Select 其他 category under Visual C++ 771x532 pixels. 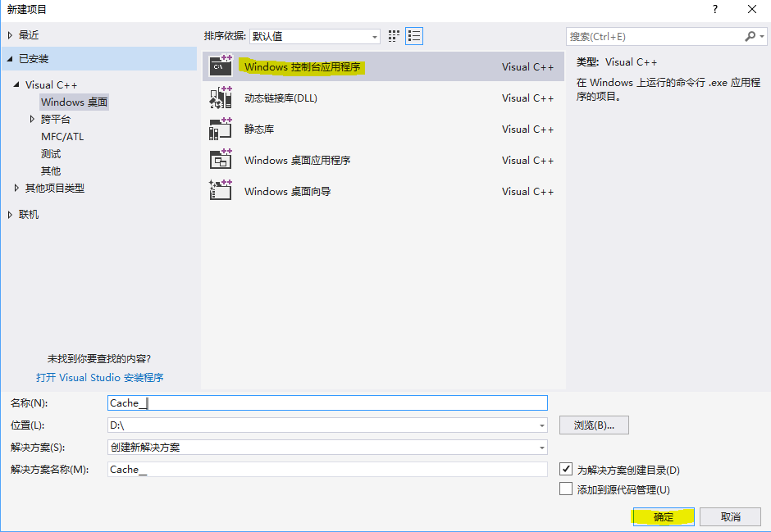(51, 171)
